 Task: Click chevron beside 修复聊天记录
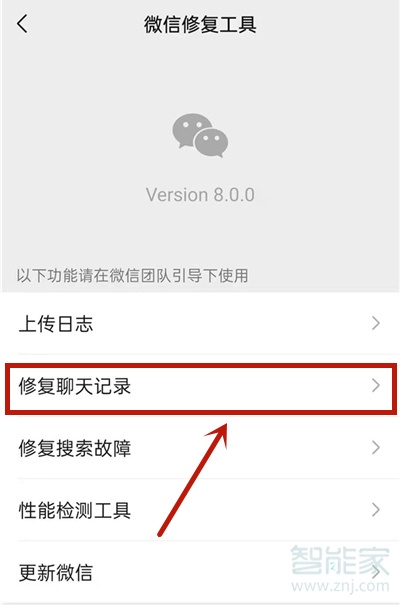coord(376,385)
